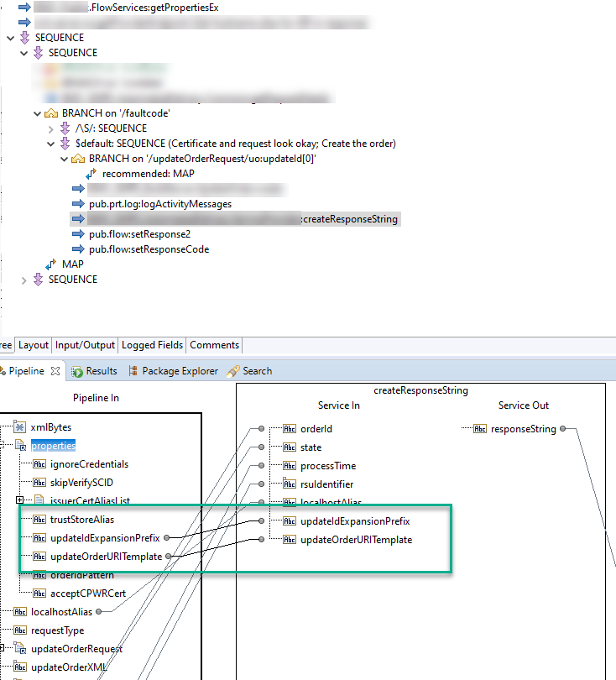Click the Package Explorer view icon
The height and width of the screenshot is (680, 616).
pyautogui.click(x=133, y=371)
